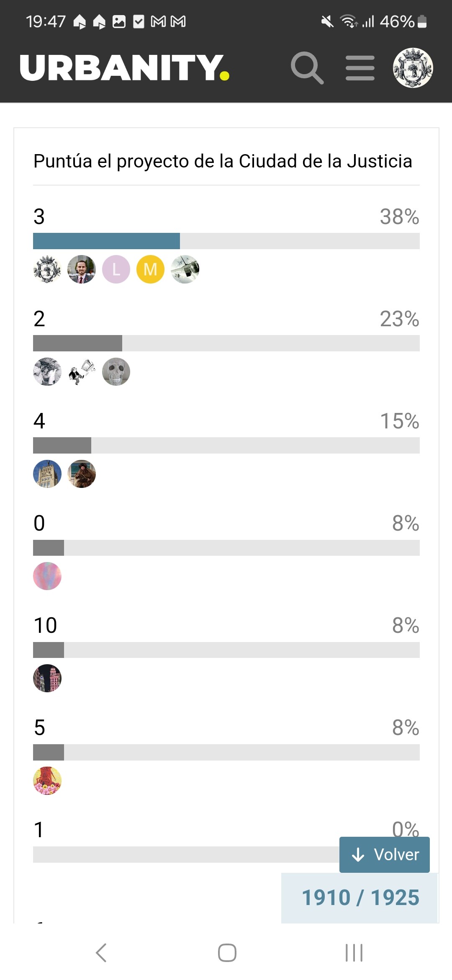Open the 1910 / 1925 page counter
Screen dimensions: 452x980
click(360, 897)
